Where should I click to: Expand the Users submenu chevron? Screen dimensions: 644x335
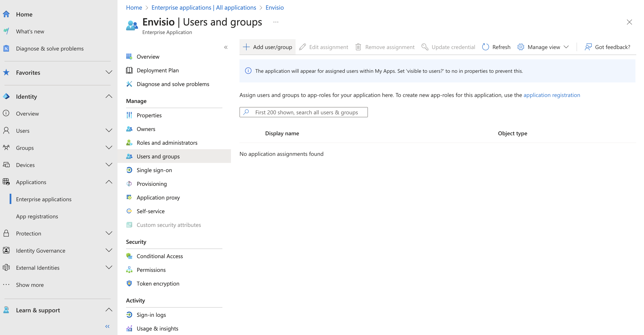click(x=109, y=131)
